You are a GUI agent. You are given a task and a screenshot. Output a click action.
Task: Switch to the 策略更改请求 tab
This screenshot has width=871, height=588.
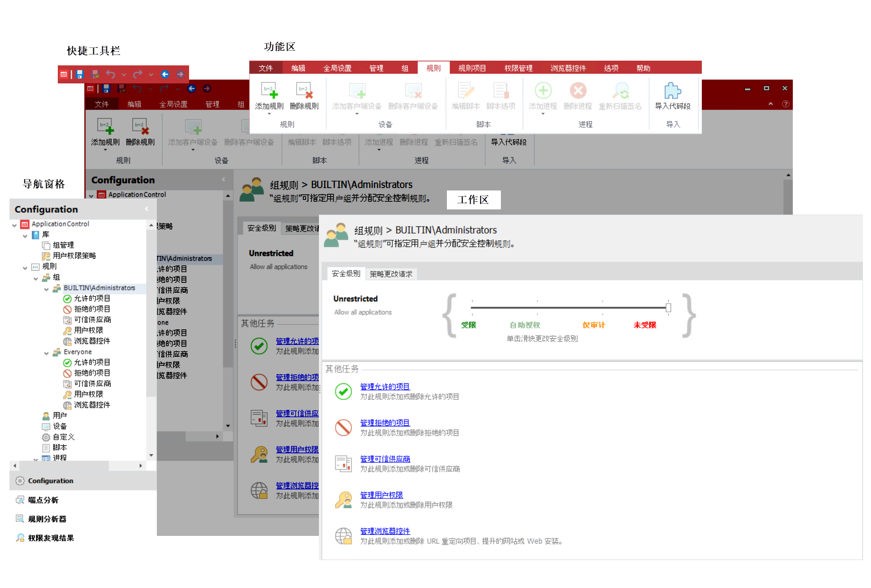(391, 274)
